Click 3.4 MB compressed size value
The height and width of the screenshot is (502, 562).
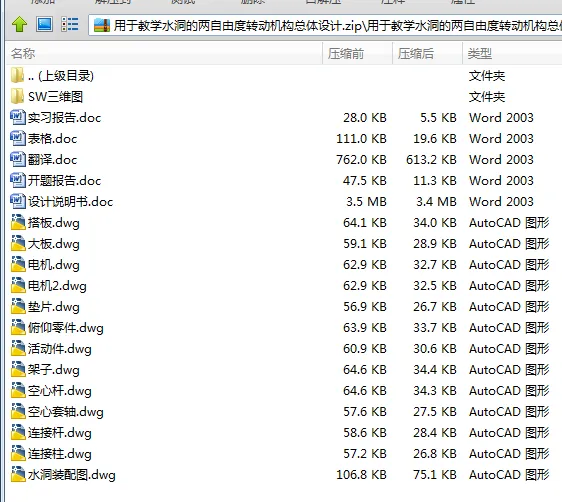point(436,202)
